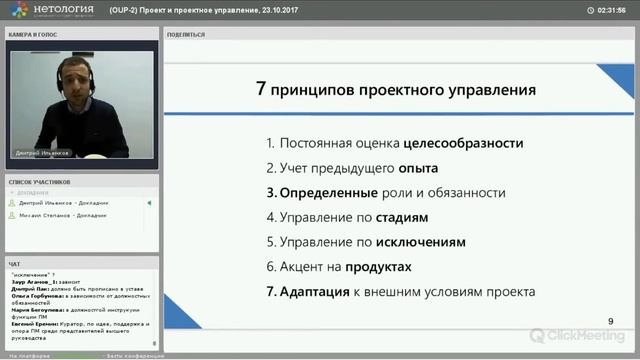Click the slide page number 9
640x360 pixels.
611,321
